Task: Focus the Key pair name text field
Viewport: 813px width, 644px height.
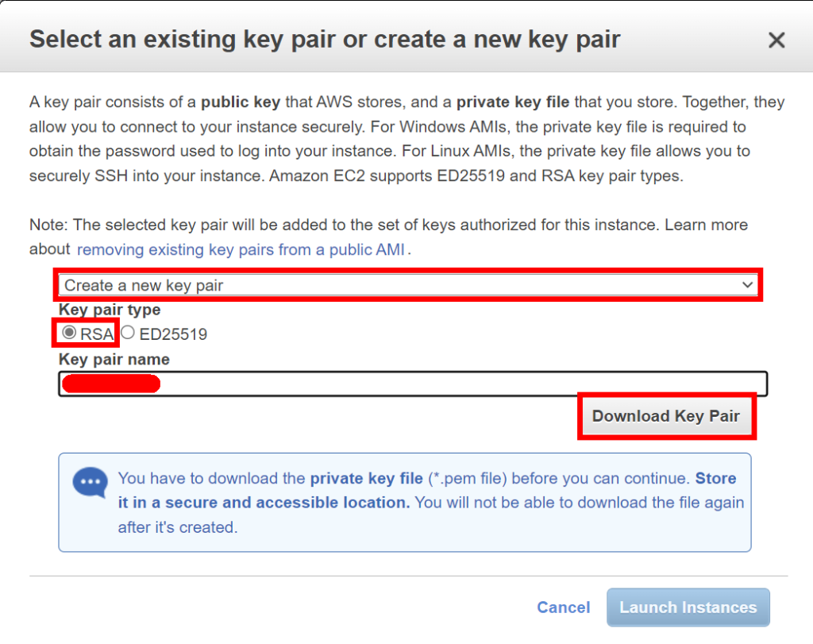Action: [413, 384]
